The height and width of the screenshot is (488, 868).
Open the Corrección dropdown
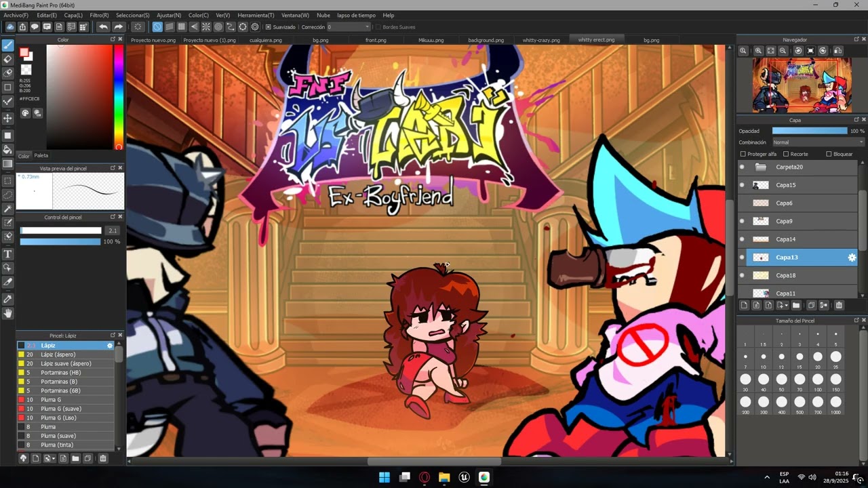(x=349, y=27)
